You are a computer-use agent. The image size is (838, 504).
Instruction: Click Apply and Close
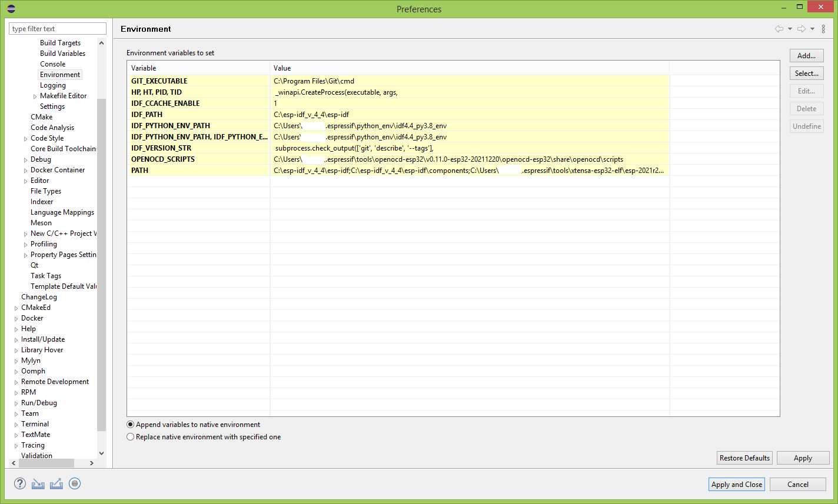pos(737,485)
